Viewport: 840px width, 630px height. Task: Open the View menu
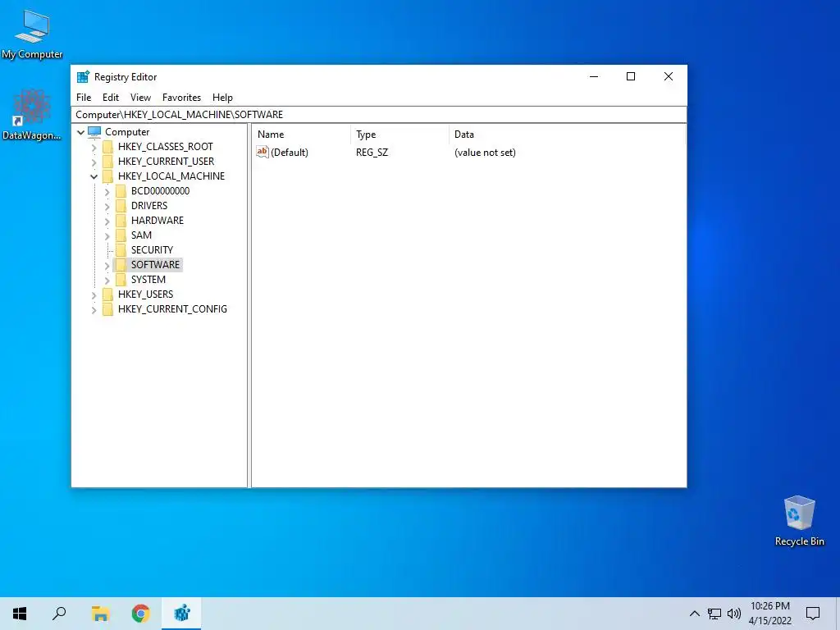coord(140,98)
